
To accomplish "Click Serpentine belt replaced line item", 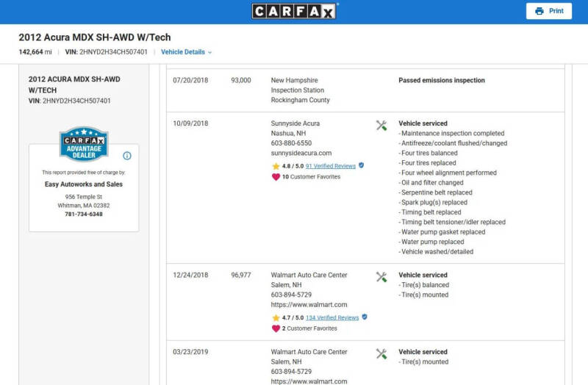I will click(x=435, y=192).
